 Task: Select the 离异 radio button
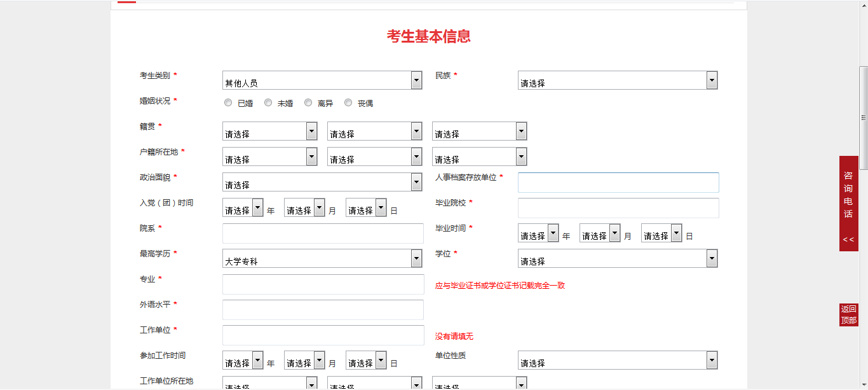click(x=308, y=102)
